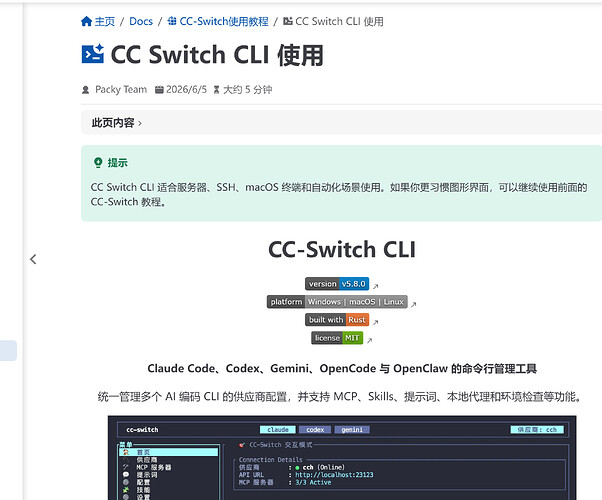Click the highlighted sidebar item at left edge
The height and width of the screenshot is (500, 602).
pos(8,351)
